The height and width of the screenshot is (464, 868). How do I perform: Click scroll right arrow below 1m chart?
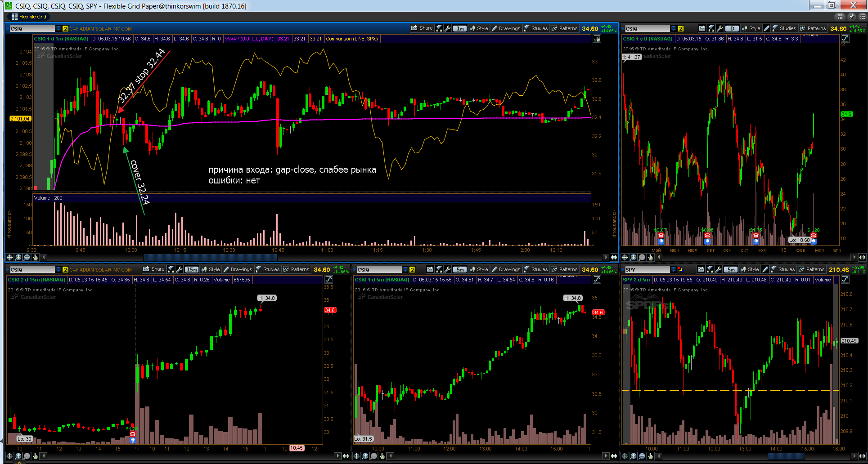605,257
